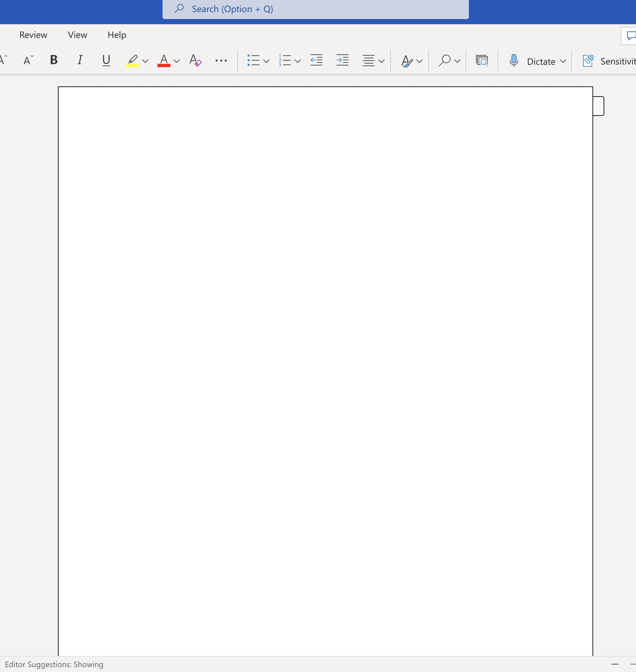636x672 pixels.
Task: Click the Search (Option + Q) box
Action: pos(315,9)
